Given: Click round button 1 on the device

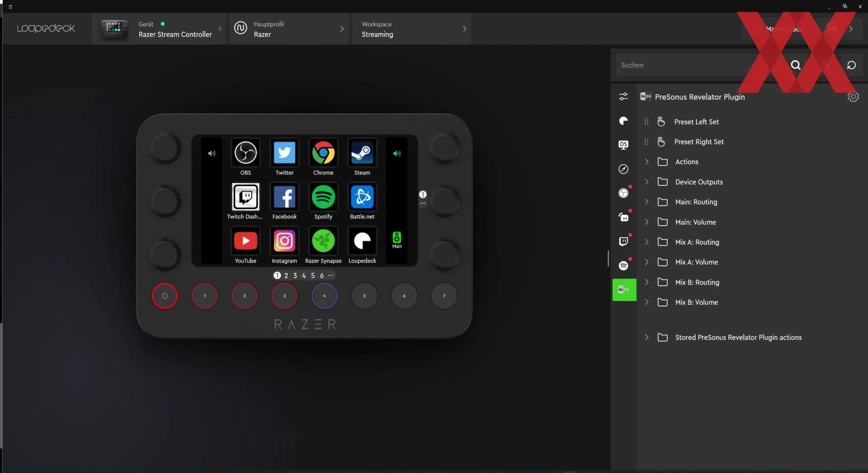Looking at the screenshot, I should click(x=204, y=296).
